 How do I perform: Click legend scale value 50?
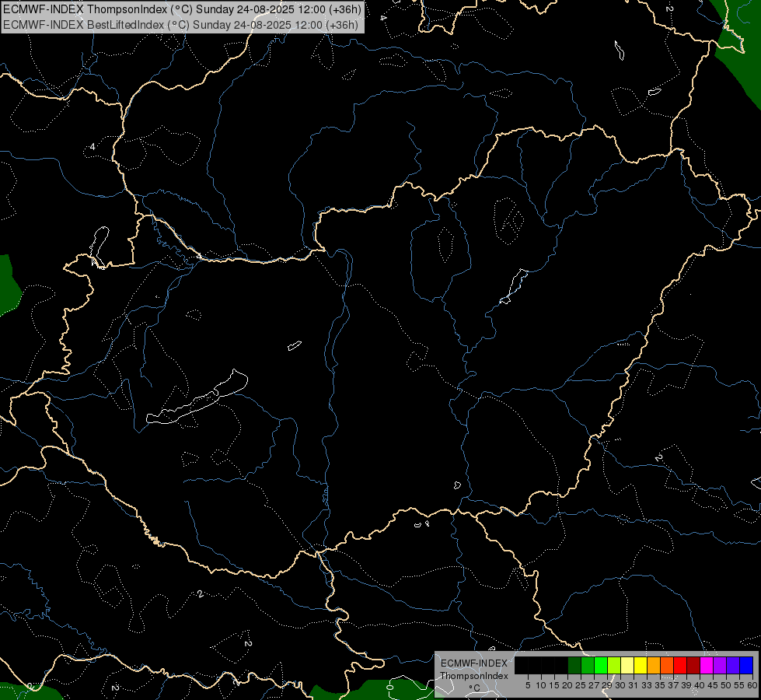726,685
